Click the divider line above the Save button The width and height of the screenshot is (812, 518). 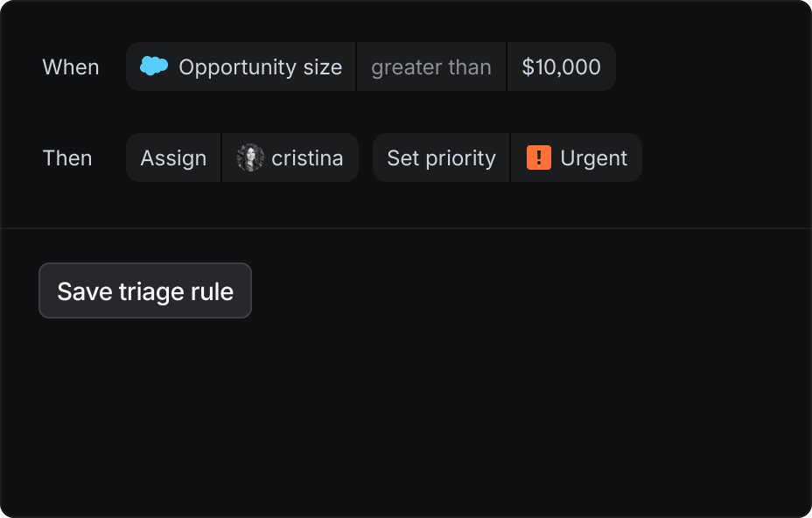coord(406,228)
